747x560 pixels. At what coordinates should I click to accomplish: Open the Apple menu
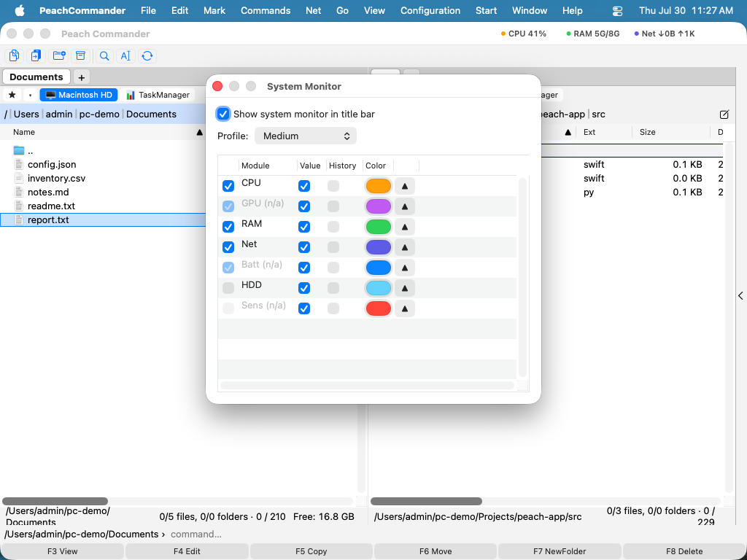(x=20, y=10)
